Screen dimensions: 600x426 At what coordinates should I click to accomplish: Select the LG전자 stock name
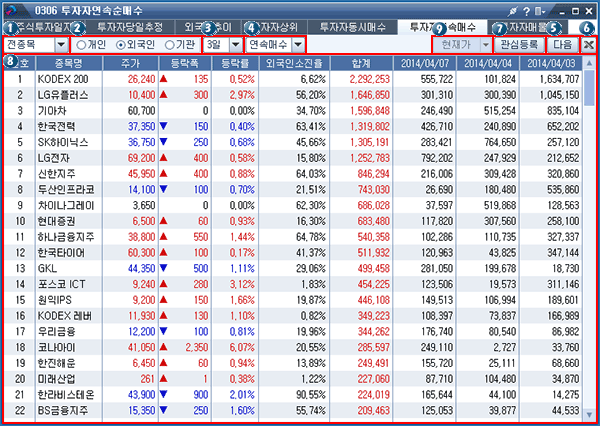click(54, 158)
